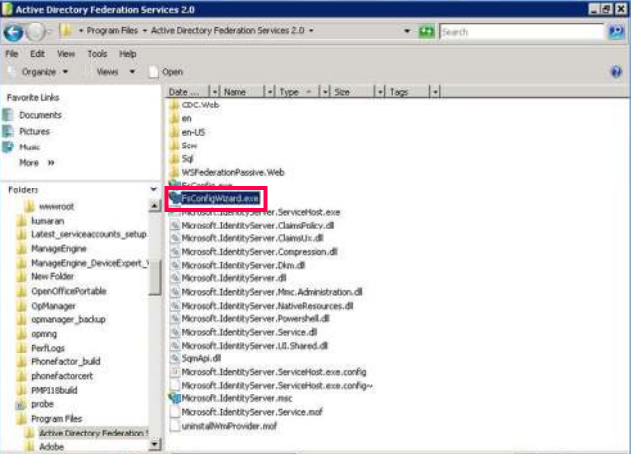Select Microsoft.IdentityServer.Dkm.dll file
Screen dimensions: 631x454
pos(243,266)
